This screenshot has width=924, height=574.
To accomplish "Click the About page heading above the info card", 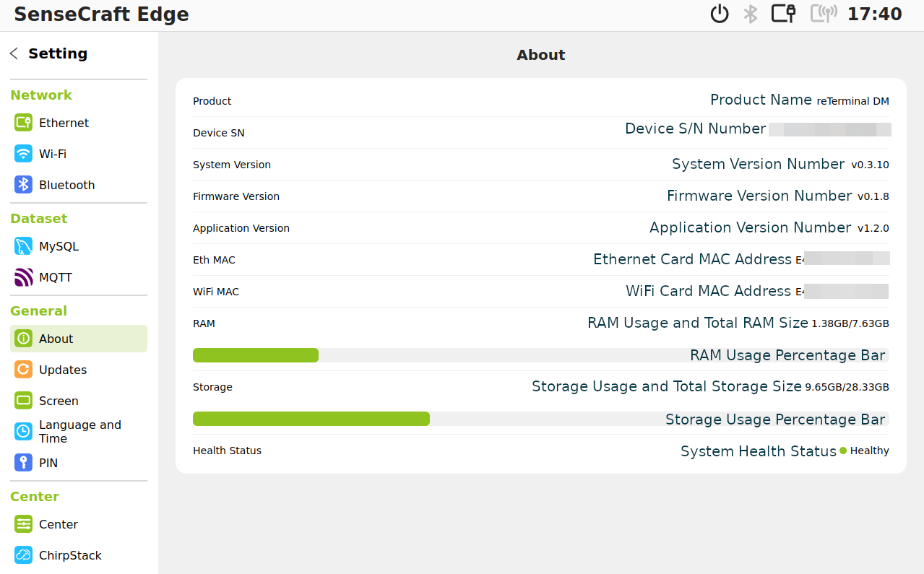I will pyautogui.click(x=541, y=55).
